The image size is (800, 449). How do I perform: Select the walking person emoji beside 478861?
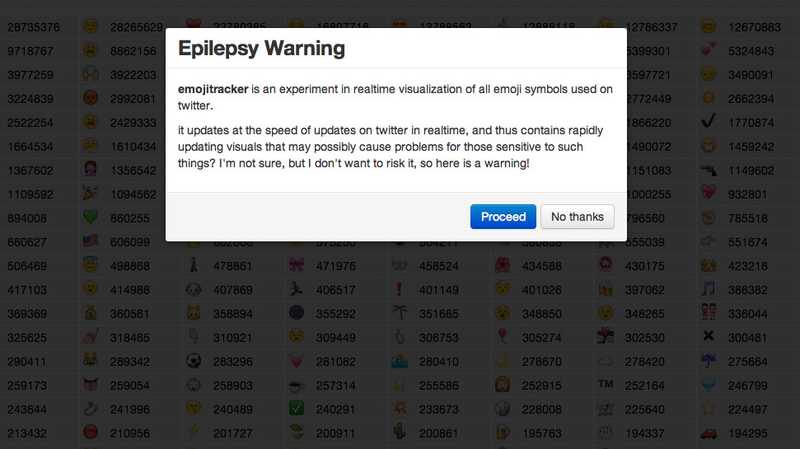click(x=193, y=265)
